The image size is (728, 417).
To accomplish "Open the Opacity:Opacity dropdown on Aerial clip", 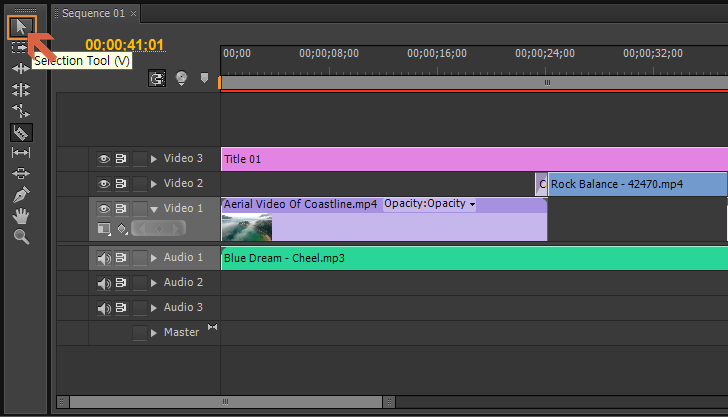I will (x=429, y=204).
